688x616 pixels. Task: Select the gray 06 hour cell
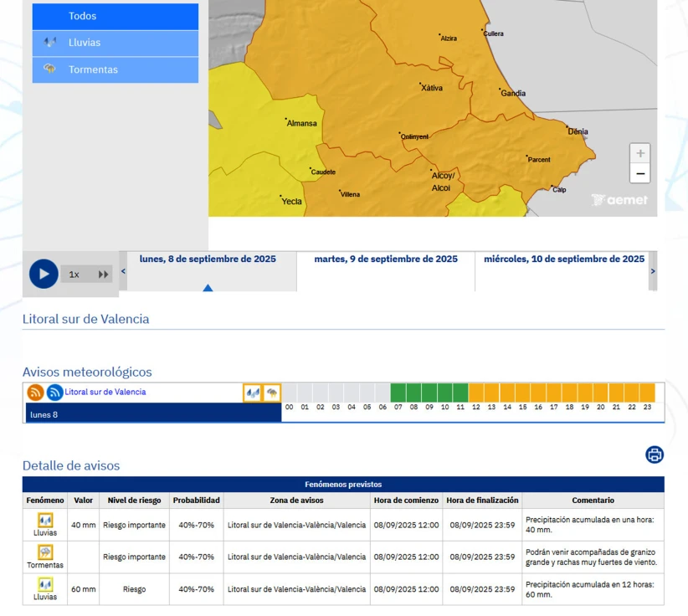pyautogui.click(x=383, y=393)
